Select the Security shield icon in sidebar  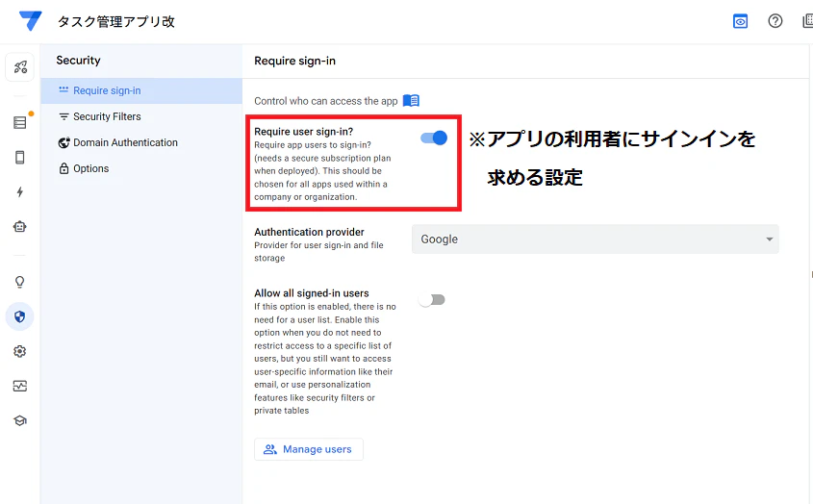coord(19,316)
